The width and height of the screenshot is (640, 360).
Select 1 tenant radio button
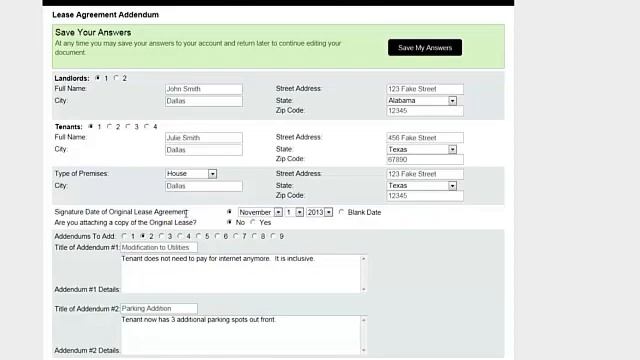[91, 126]
